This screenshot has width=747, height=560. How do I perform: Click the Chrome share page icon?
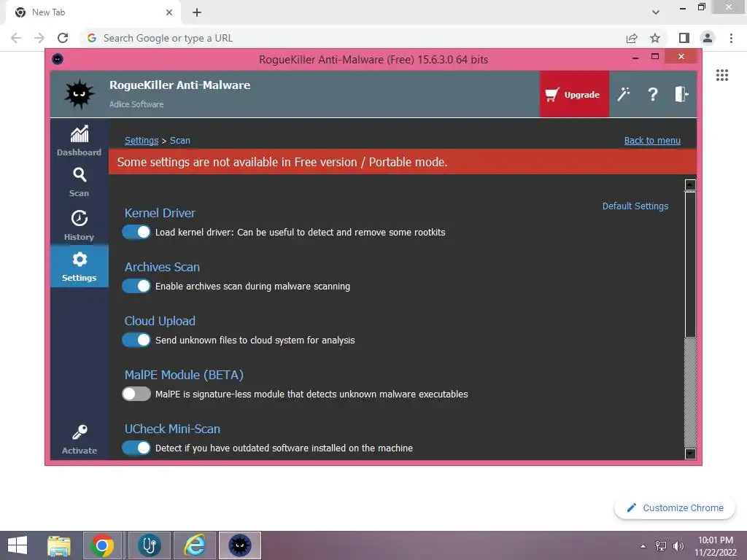pos(632,38)
